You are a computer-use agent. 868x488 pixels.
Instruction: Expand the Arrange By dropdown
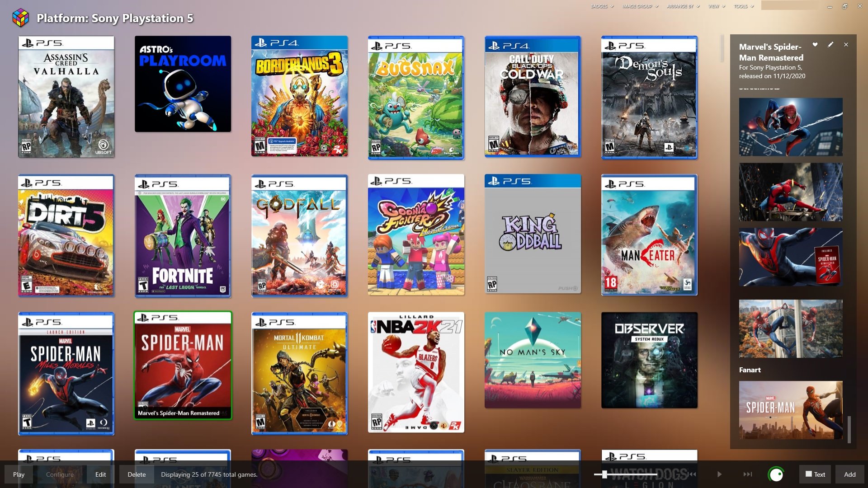coord(683,6)
